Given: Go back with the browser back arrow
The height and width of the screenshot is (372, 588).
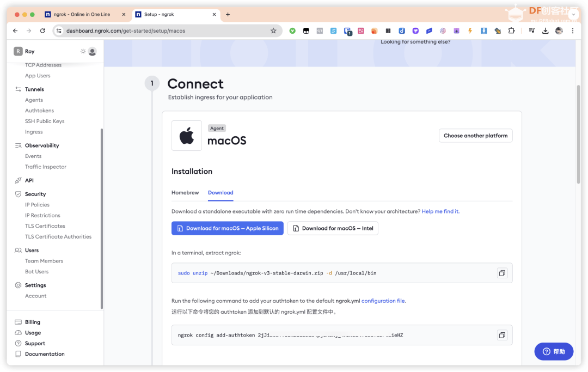Looking at the screenshot, I should [15, 31].
